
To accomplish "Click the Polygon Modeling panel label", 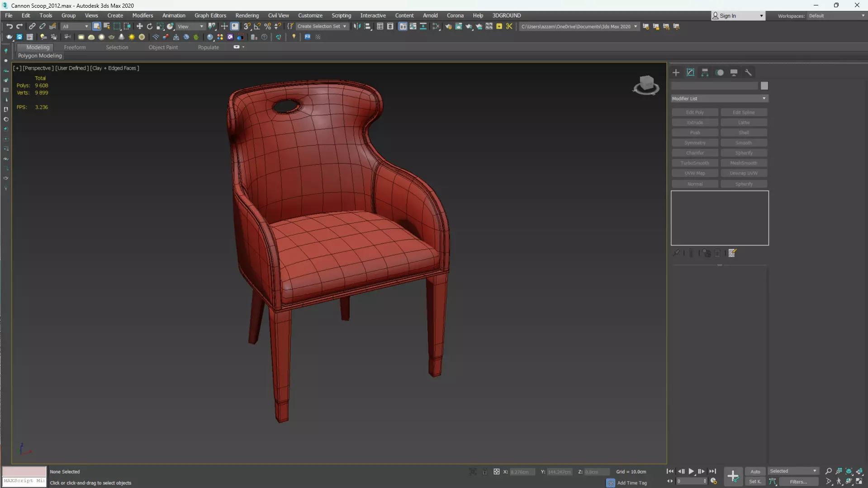I will pyautogui.click(x=40, y=56).
